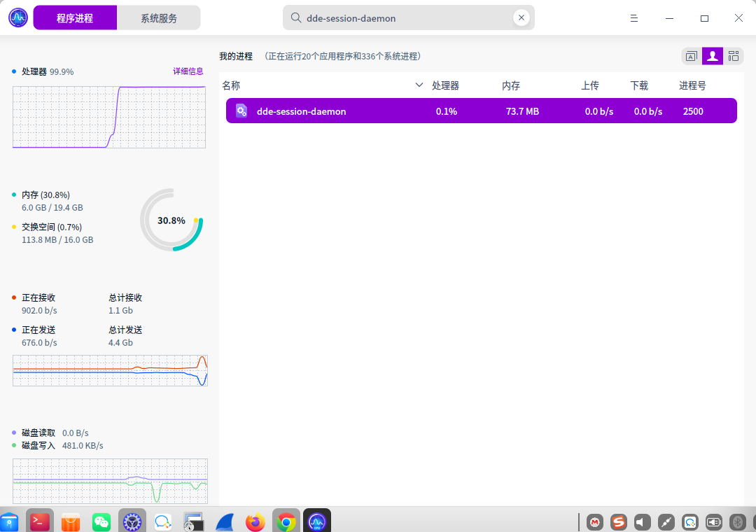Click the search magnifier icon
756x532 pixels.
(x=296, y=17)
